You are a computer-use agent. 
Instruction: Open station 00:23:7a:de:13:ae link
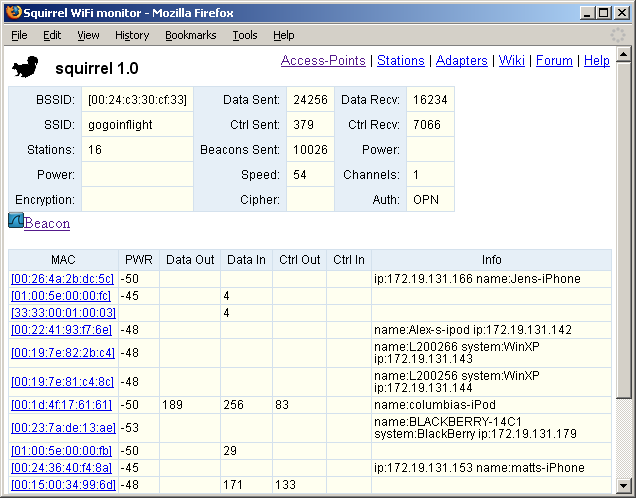coord(63,428)
